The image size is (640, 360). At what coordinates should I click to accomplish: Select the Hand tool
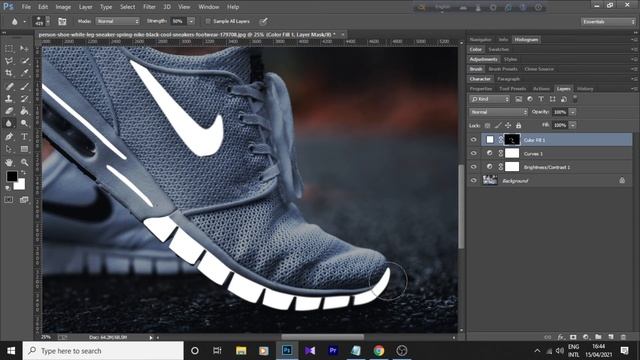(9, 162)
